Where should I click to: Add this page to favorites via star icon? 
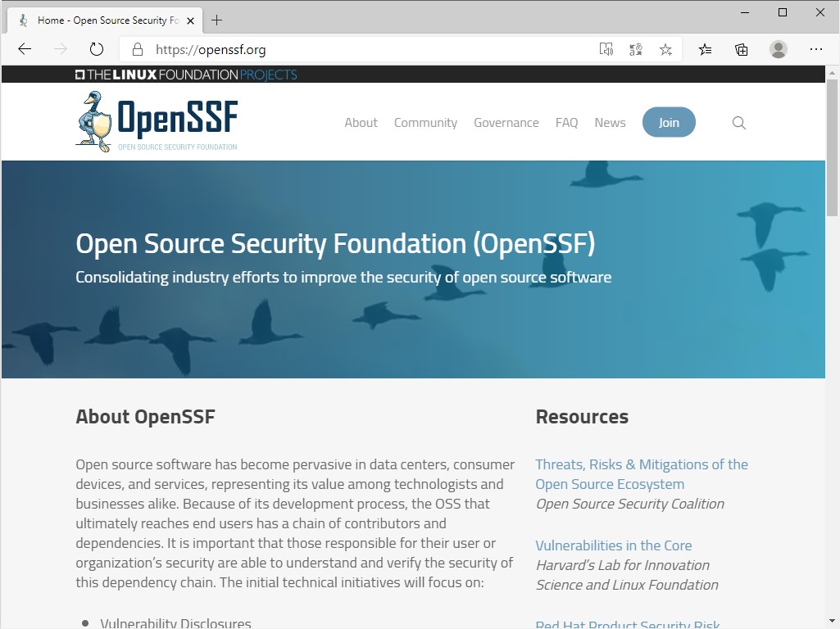(665, 49)
